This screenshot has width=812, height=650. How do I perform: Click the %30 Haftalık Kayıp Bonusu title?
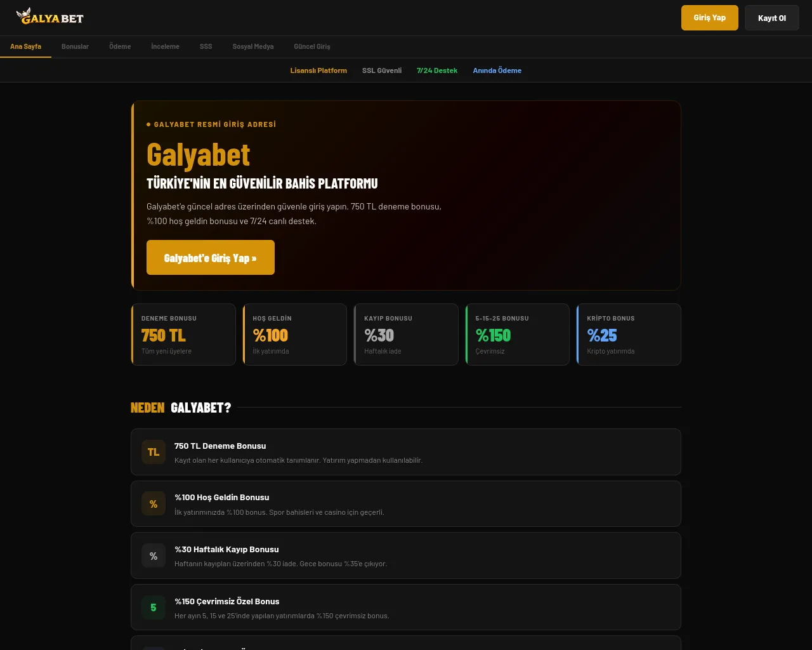(x=226, y=550)
